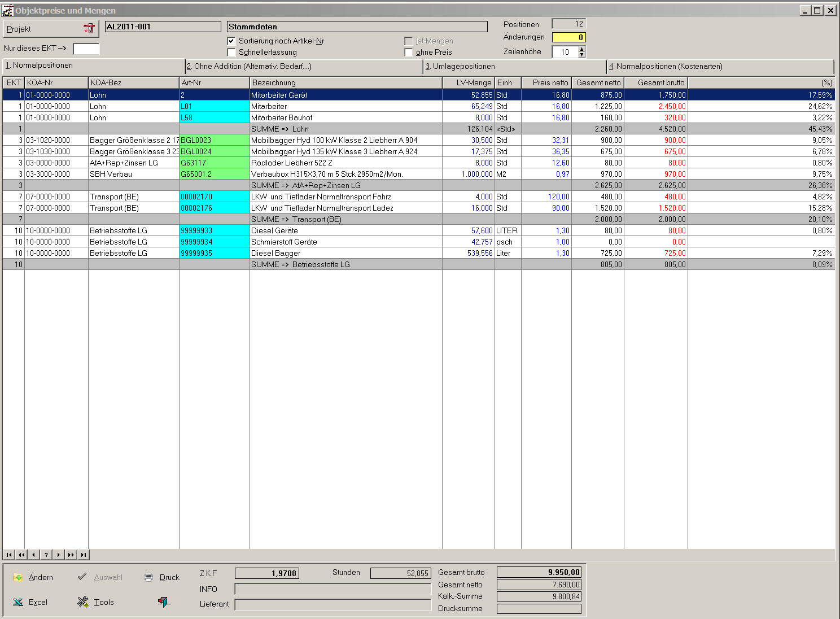Go to next record arrow

(59, 555)
